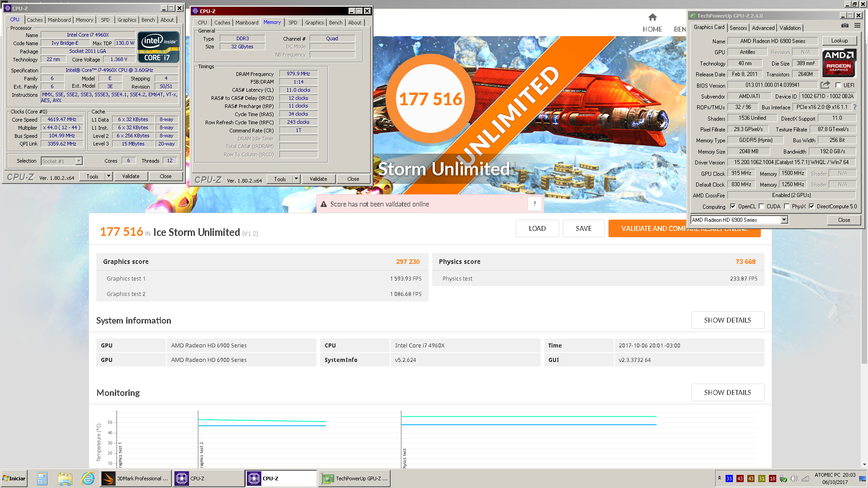
Task: Open the Tools dropdown arrow in the CPU-Z CPU window
Action: (x=108, y=176)
